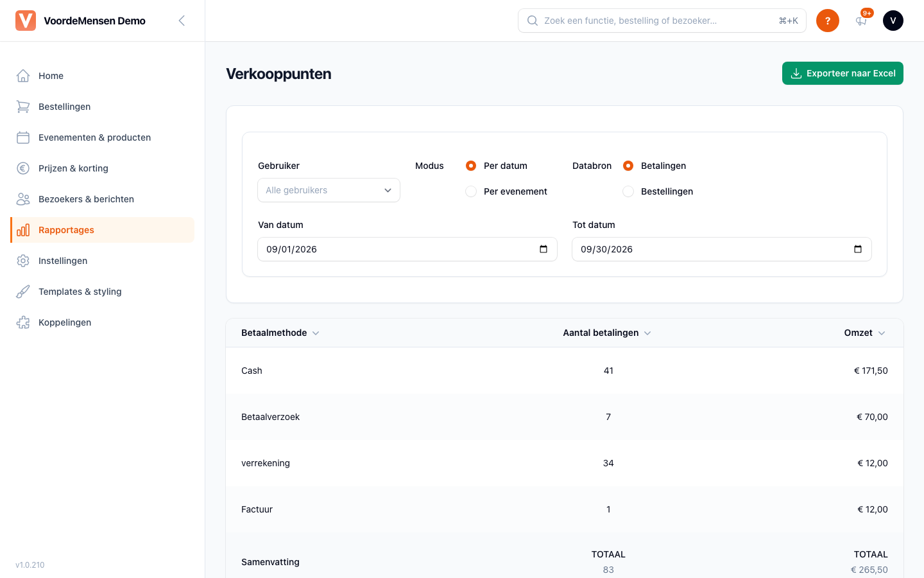Click the Tot datum date field
Viewport: 924px width, 578px height.
tap(722, 249)
